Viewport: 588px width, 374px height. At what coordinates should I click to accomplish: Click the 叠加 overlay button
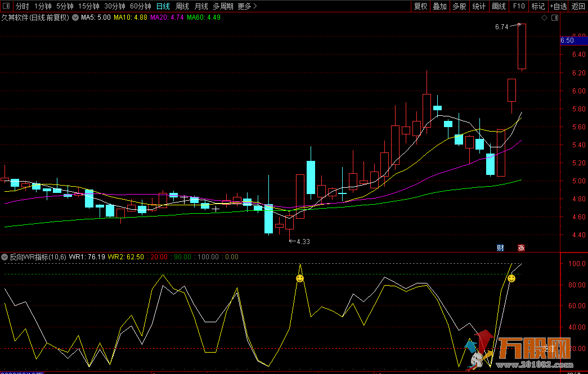pos(440,6)
